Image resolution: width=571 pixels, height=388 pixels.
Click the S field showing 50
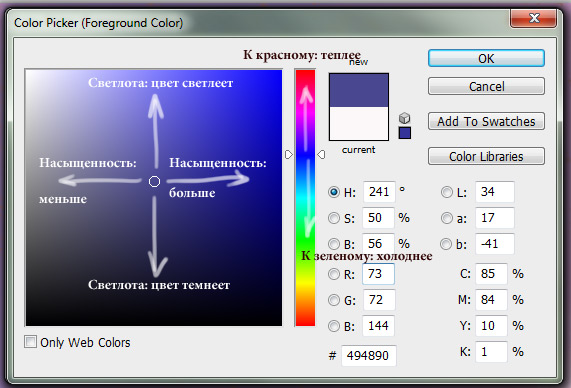tap(378, 218)
